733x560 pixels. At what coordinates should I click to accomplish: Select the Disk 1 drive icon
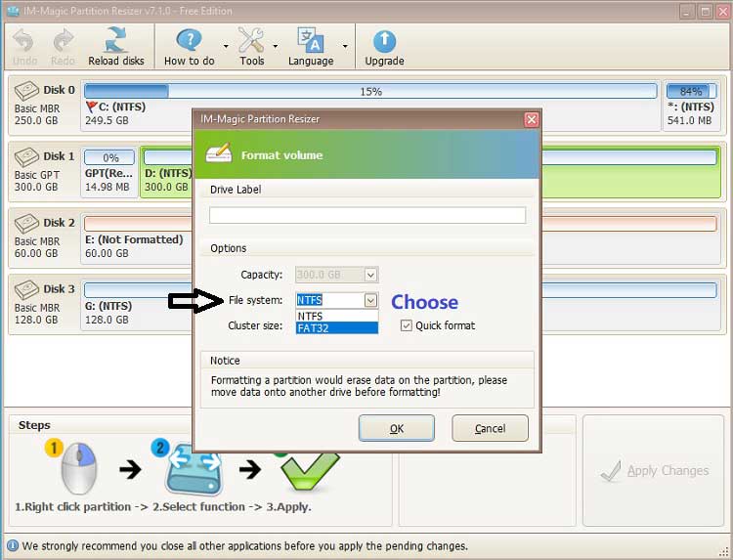tap(26, 157)
